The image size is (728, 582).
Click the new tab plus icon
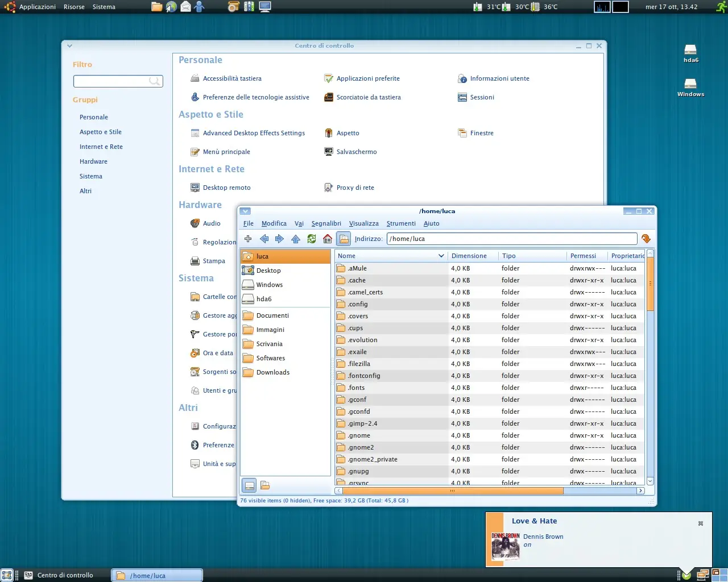[248, 239]
